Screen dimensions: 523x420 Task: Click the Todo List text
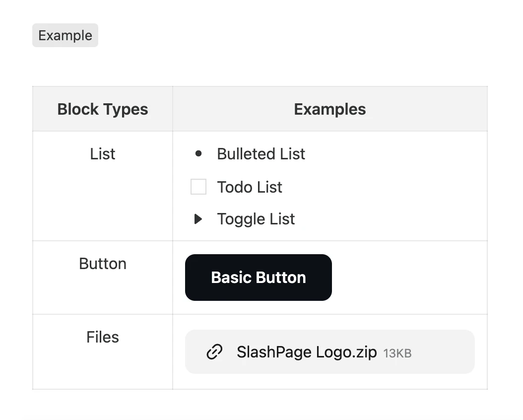pos(250,187)
